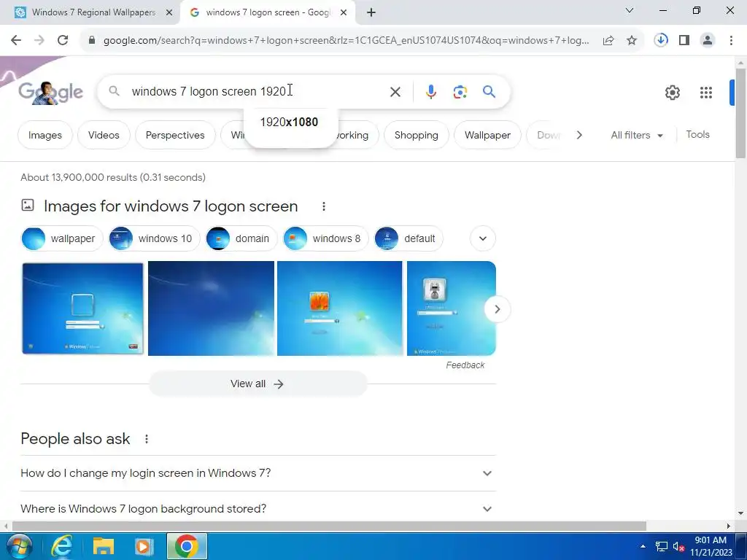Expand 'How do I change my login screen'
This screenshot has width=747, height=560.
point(258,473)
